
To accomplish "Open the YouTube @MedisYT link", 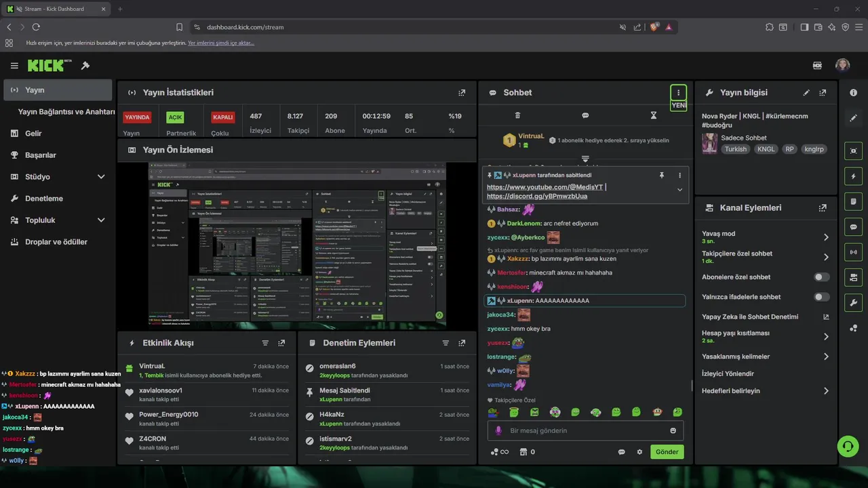I will point(545,187).
